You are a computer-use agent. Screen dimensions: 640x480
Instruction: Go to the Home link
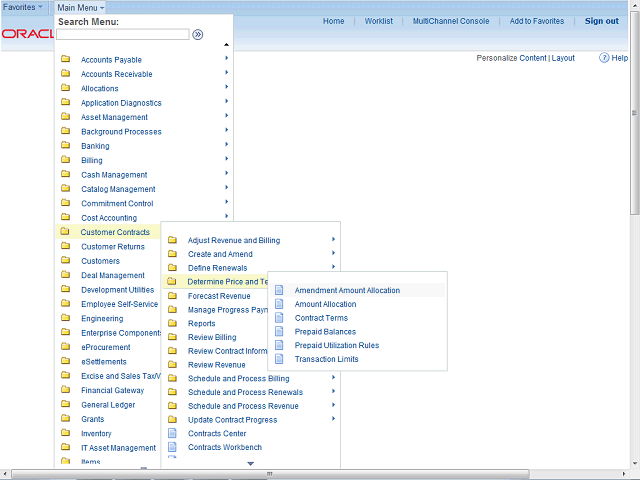pyautogui.click(x=333, y=21)
